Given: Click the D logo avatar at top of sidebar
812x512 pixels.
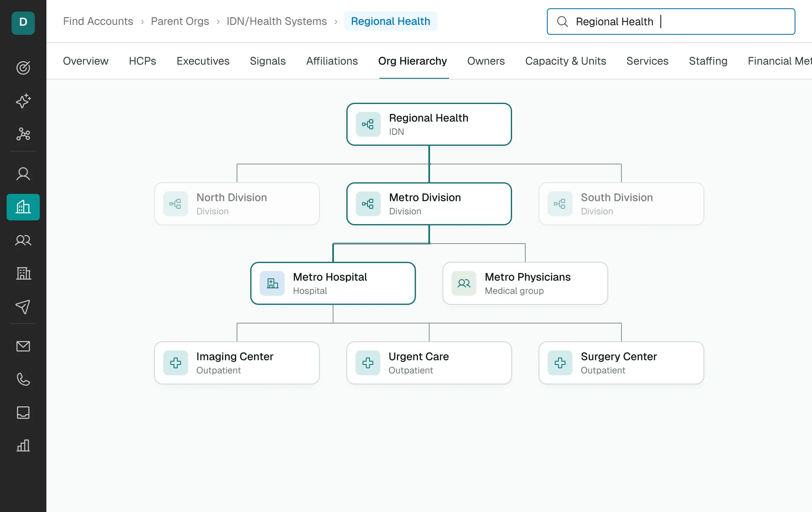Looking at the screenshot, I should point(23,22).
